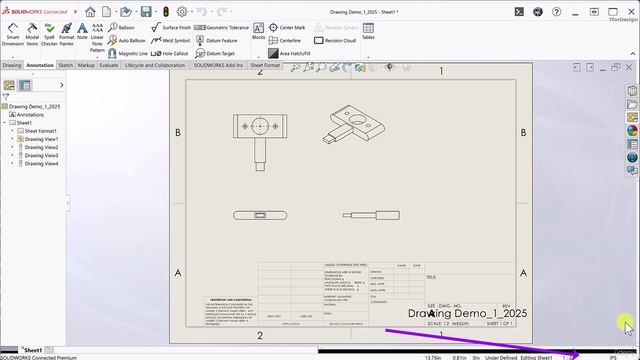Click the Rebuild traffic light icon
This screenshot has width=640, height=360.
click(166, 12)
